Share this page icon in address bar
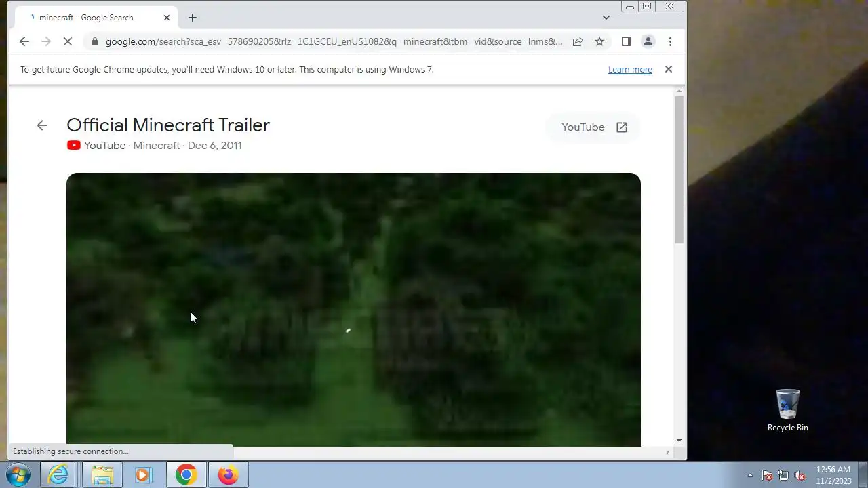868x488 pixels. pos(578,41)
